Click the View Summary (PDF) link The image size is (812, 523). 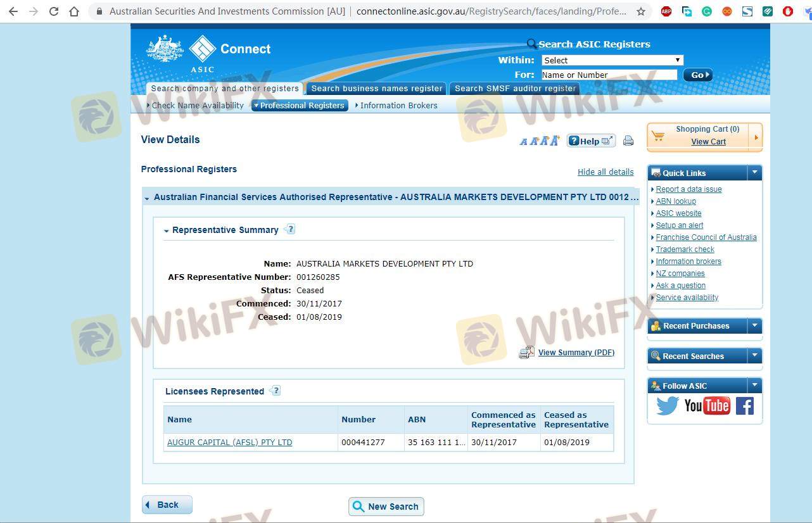(x=576, y=353)
